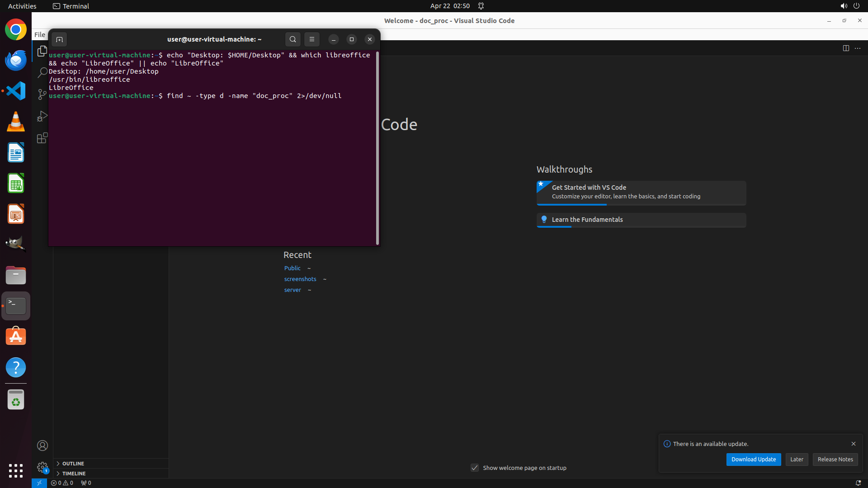
Task: Toggle Show welcome page on startup checkbox
Action: tap(475, 468)
